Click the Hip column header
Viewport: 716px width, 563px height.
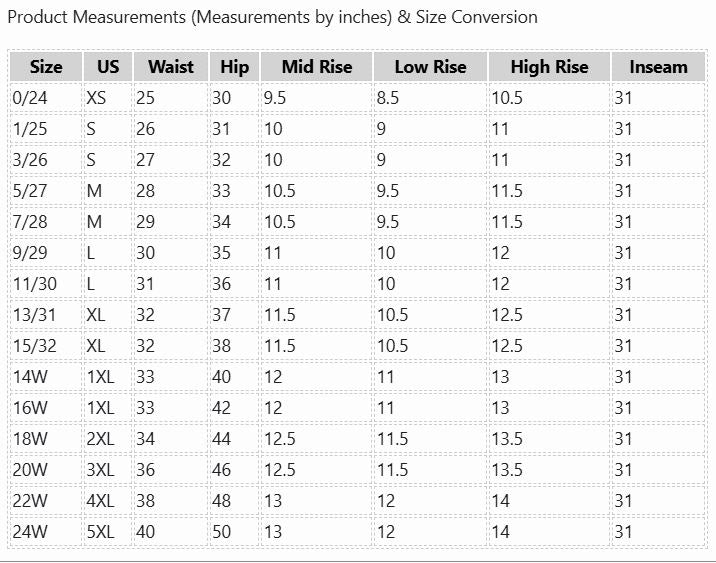coord(234,67)
